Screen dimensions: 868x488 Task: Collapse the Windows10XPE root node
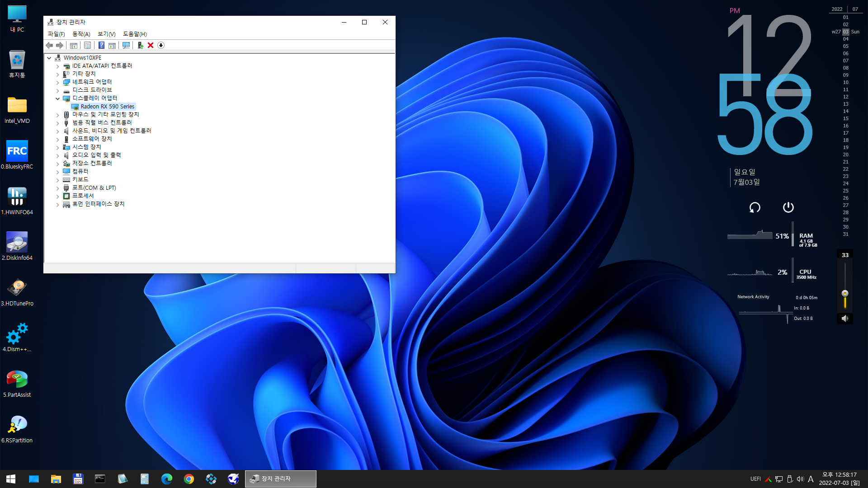tap(49, 58)
